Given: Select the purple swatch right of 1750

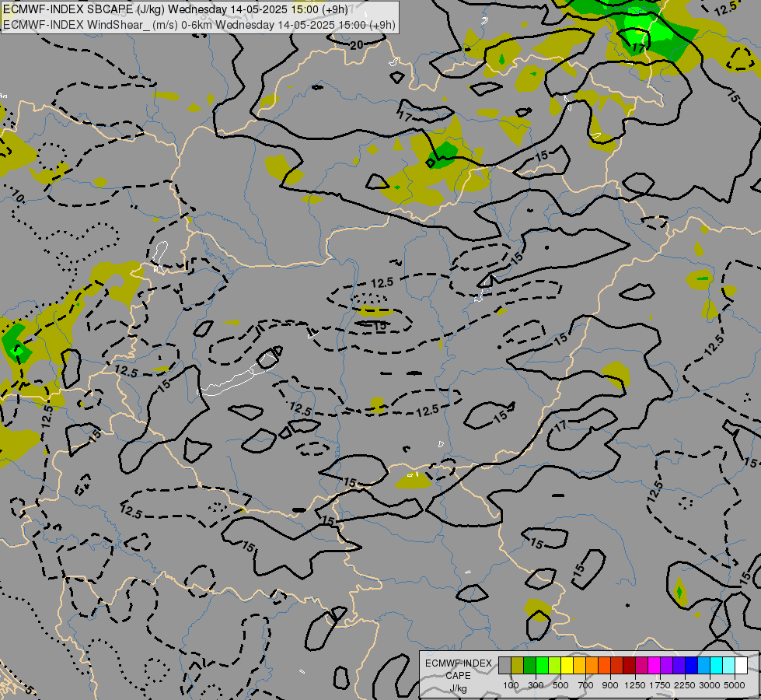Looking at the screenshot, I should tap(666, 665).
